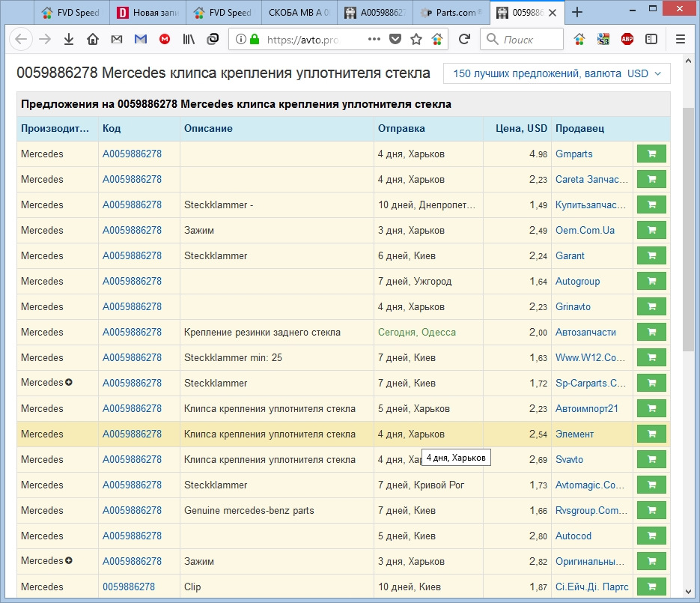The height and width of the screenshot is (603, 700).
Task: Expand the plus icon beside Mercedes in Sp-Carparts row
Action: pos(69,382)
